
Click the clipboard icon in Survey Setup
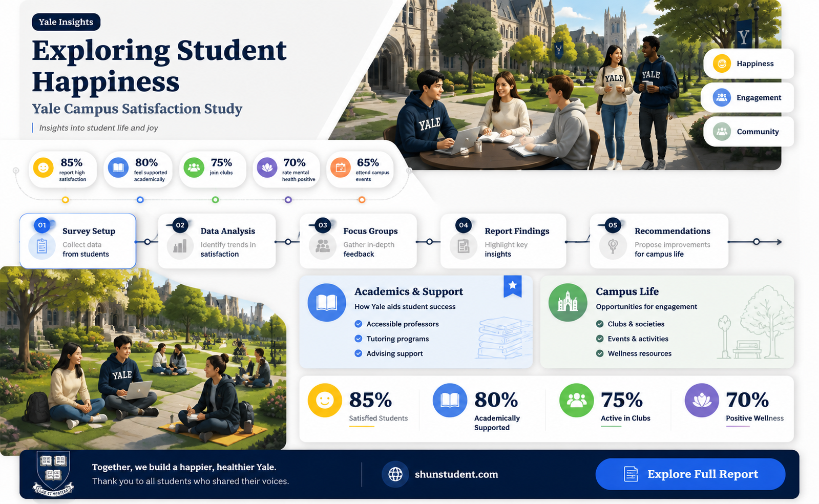42,246
